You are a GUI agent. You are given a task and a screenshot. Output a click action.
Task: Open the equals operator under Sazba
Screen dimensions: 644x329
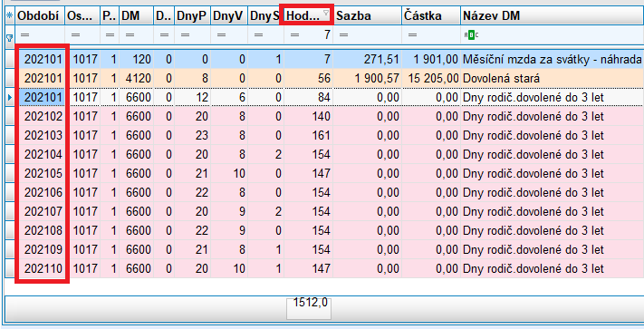point(344,35)
